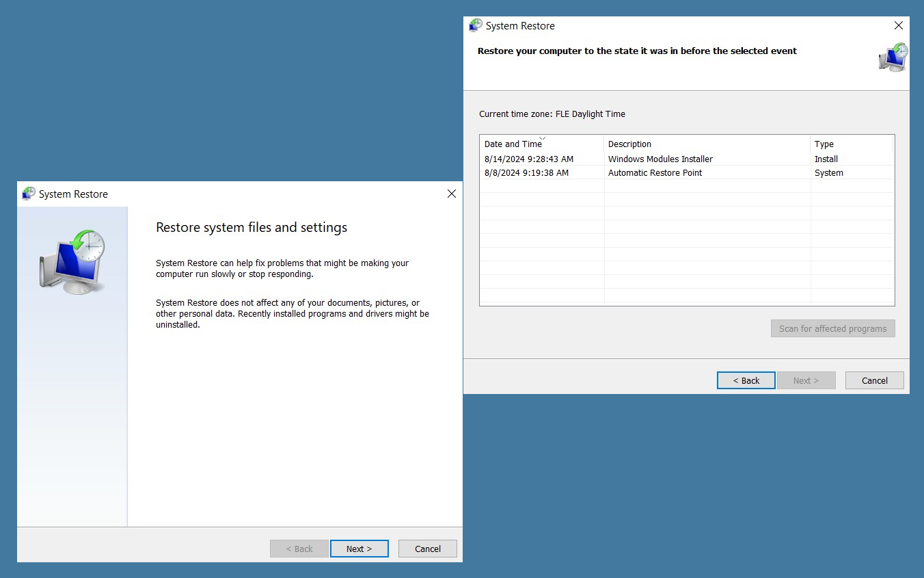The image size is (924, 578).
Task: Click title bar icon of right System Restore window
Action: pos(476,25)
